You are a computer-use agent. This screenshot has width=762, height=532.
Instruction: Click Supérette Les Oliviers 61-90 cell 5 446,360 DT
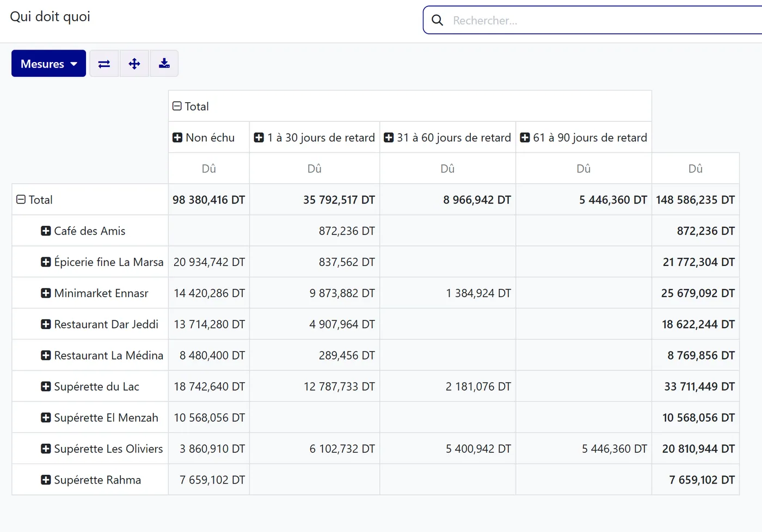[583, 449]
